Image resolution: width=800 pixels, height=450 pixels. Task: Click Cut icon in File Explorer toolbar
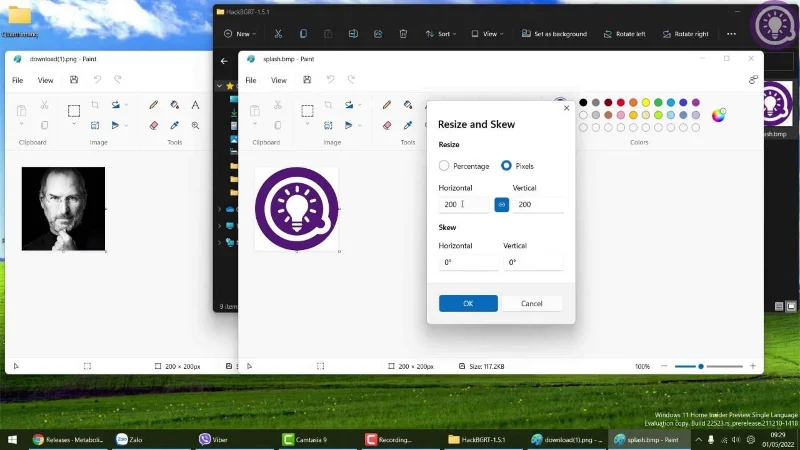(278, 34)
